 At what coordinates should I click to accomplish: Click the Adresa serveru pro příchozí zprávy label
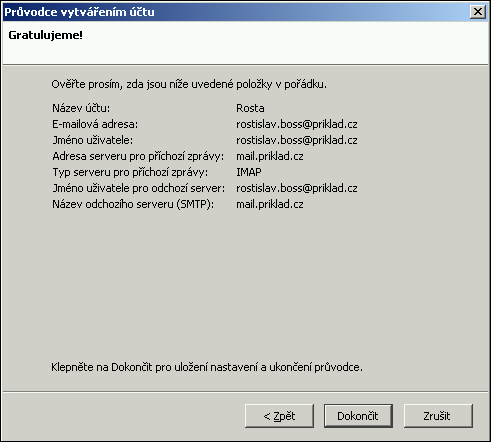pos(138,156)
